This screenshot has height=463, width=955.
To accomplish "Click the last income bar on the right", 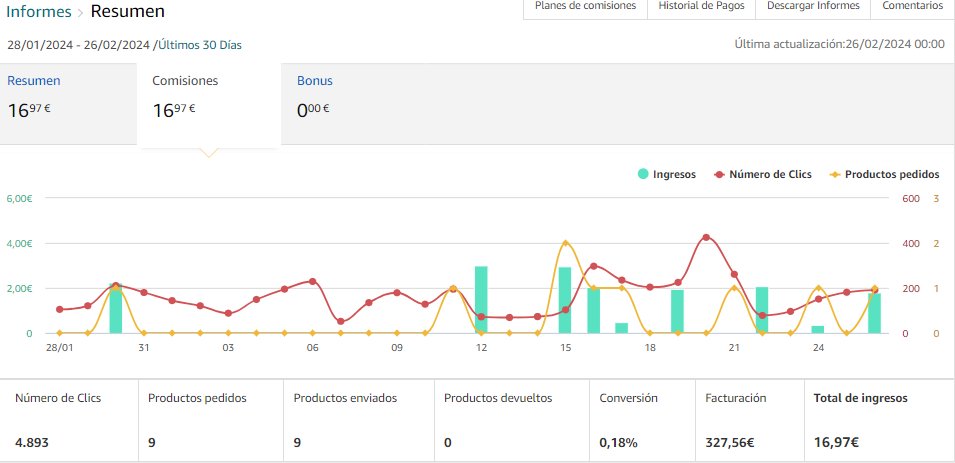I will click(875, 313).
